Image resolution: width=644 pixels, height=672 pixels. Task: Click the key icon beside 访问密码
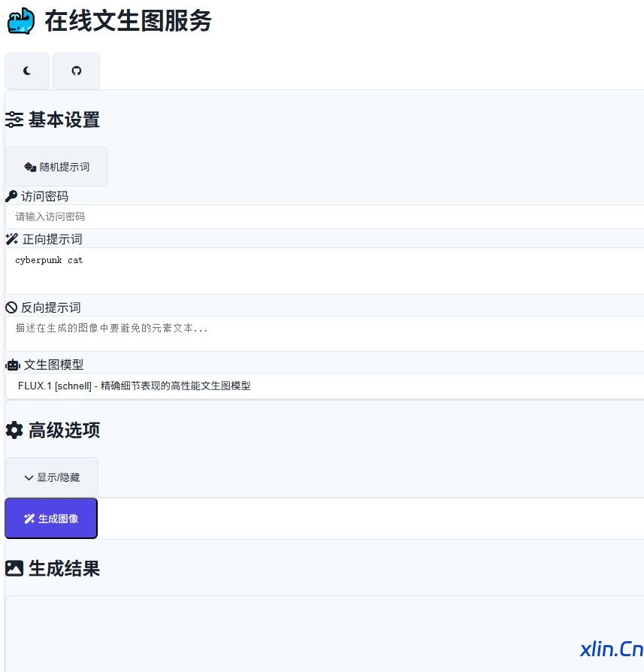pyautogui.click(x=11, y=196)
